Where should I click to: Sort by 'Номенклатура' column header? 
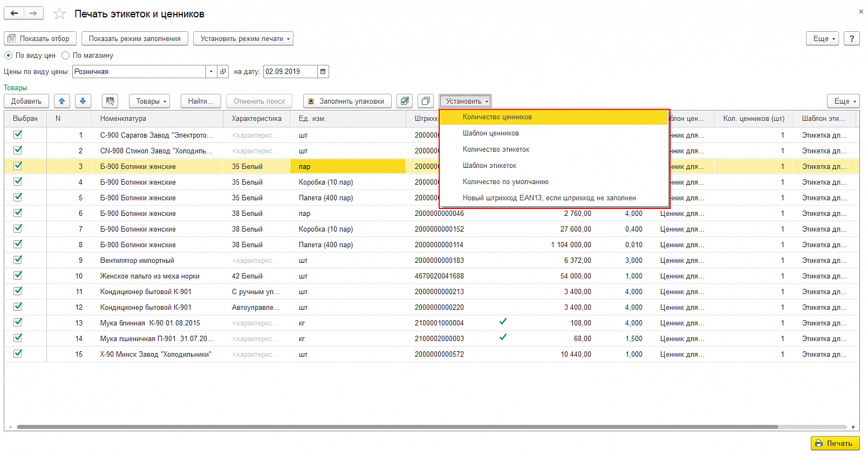pyautogui.click(x=157, y=119)
